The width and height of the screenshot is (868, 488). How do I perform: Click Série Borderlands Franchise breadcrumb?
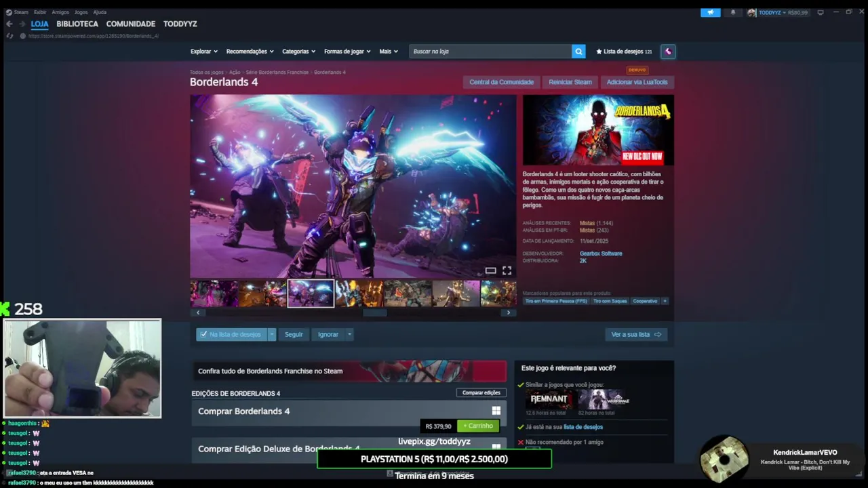(x=277, y=72)
